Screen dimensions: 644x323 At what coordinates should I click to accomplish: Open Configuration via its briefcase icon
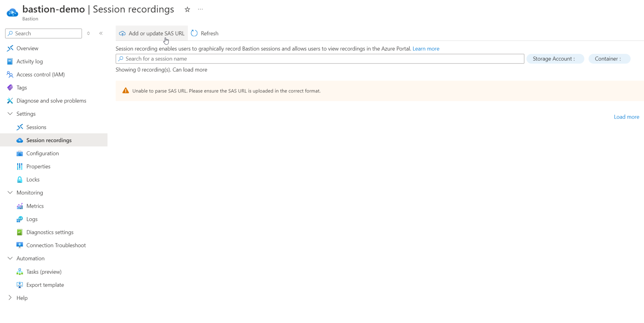(20, 153)
